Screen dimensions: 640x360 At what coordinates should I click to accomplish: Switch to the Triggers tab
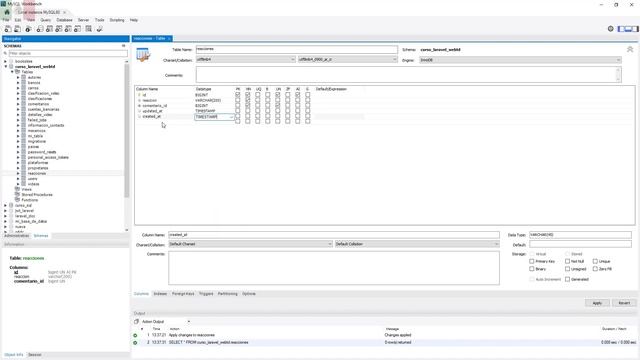[x=206, y=293]
